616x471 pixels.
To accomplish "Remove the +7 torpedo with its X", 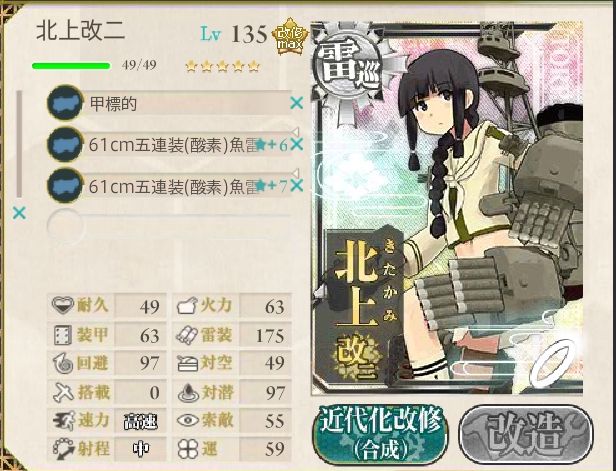I will (x=297, y=185).
